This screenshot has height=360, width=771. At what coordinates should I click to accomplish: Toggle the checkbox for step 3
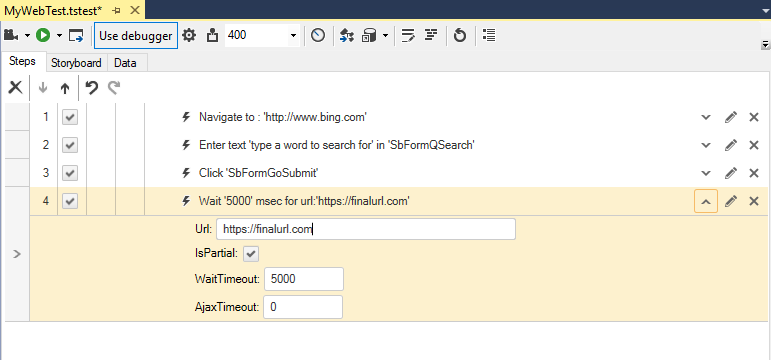point(70,173)
